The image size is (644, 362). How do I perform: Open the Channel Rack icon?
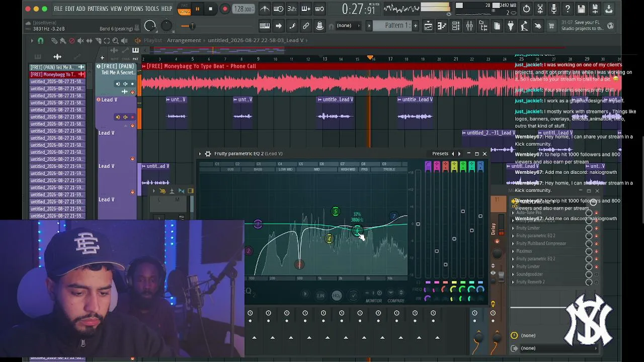[x=455, y=26]
